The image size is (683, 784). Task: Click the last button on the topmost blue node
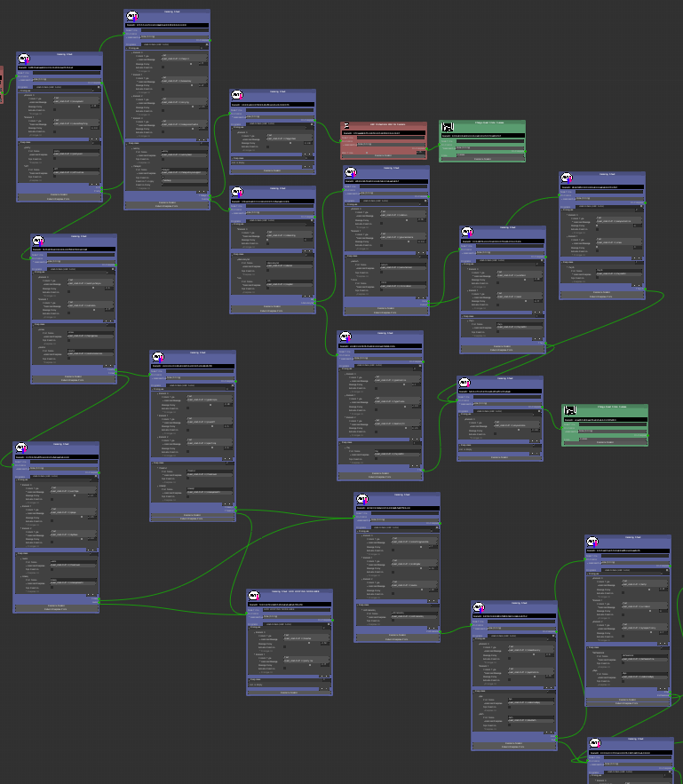167,206
